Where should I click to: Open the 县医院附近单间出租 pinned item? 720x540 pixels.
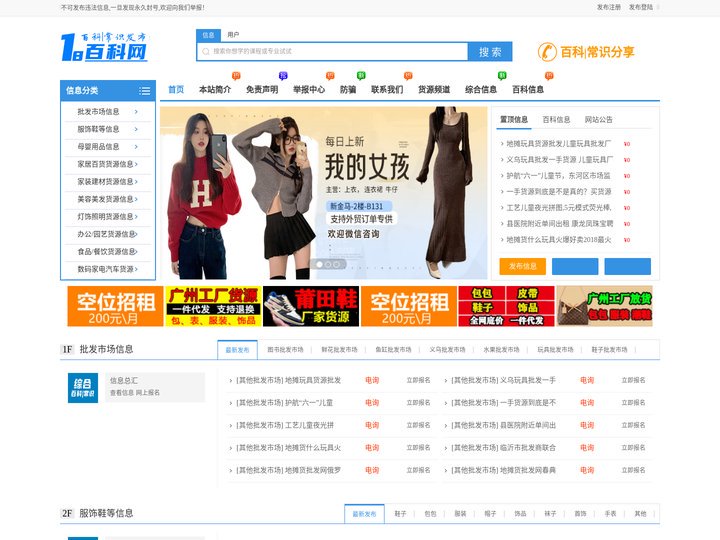(559, 224)
